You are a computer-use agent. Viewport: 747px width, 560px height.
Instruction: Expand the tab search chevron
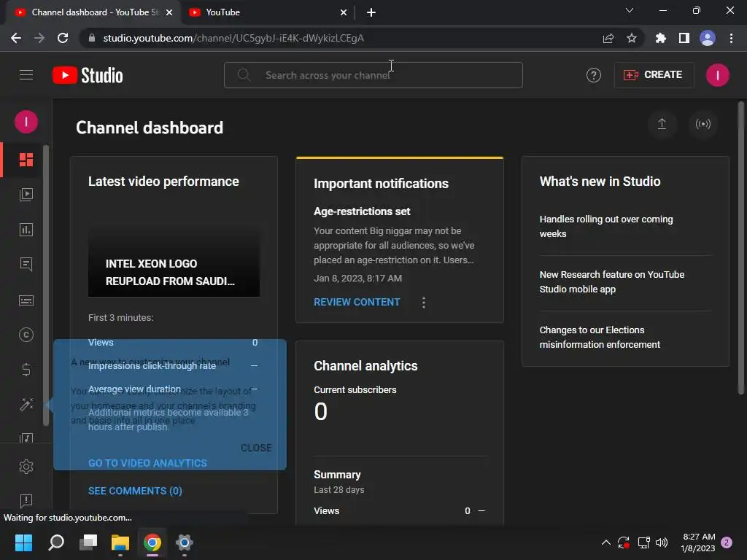point(630,10)
